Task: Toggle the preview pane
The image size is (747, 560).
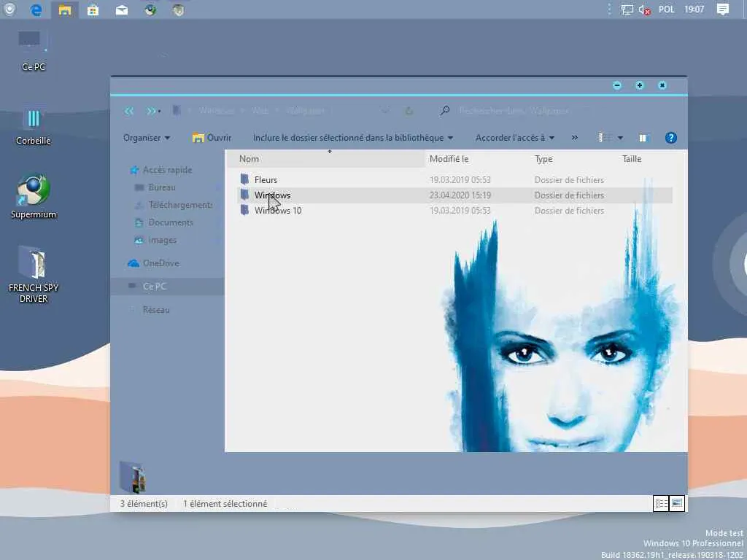Action: (643, 138)
